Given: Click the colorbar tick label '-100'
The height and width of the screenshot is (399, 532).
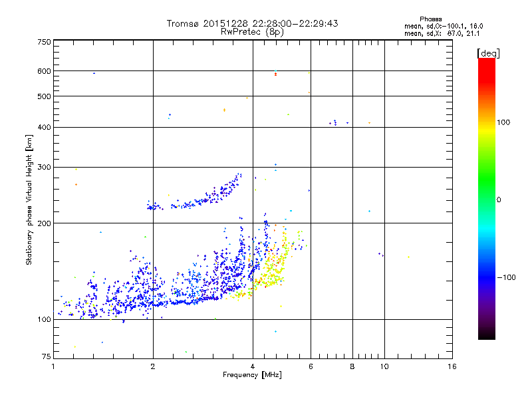Looking at the screenshot, I should pos(506,277).
